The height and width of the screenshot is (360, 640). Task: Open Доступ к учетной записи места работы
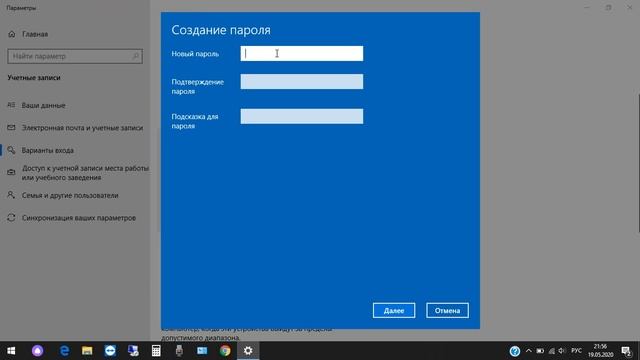coord(85,173)
